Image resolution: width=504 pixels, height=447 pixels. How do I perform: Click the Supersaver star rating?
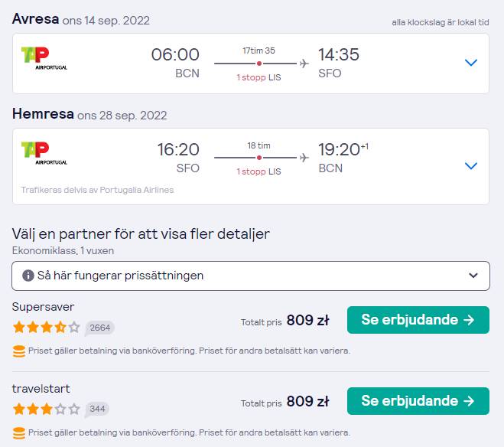tap(47, 328)
